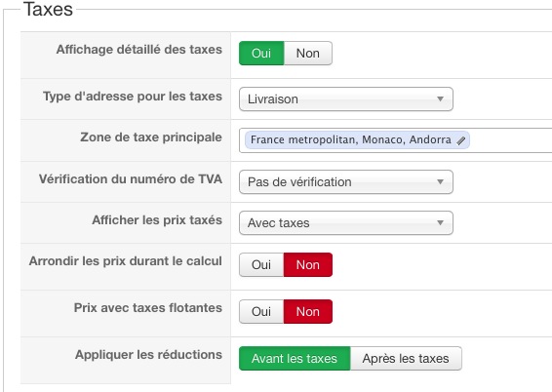552x392 pixels.
Task: Open the Vérification du numéro de TVA dropdown
Action: (x=346, y=182)
